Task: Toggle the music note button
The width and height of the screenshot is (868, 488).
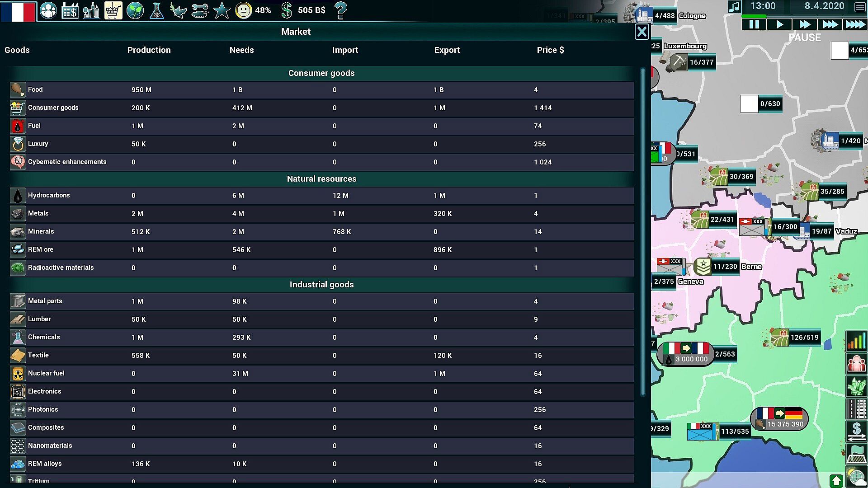Action: tap(734, 7)
